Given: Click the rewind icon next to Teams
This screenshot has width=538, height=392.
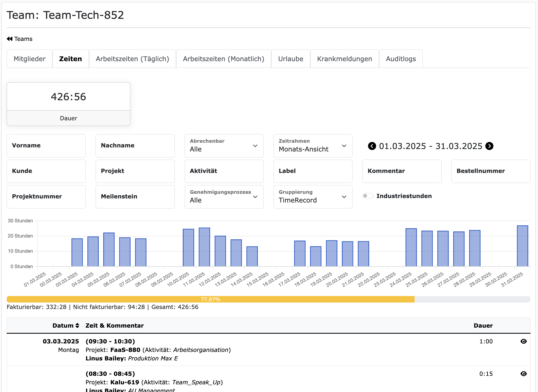Looking at the screenshot, I should click(10, 39).
